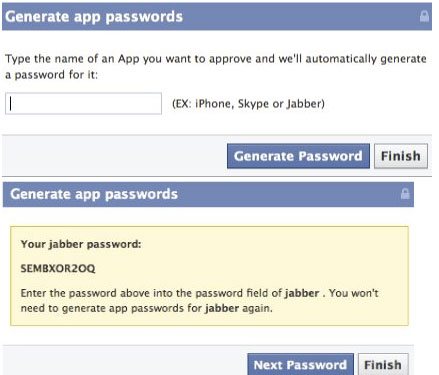Click the upper 'Generate app passwords' title
The image size is (439, 375).
(94, 17)
